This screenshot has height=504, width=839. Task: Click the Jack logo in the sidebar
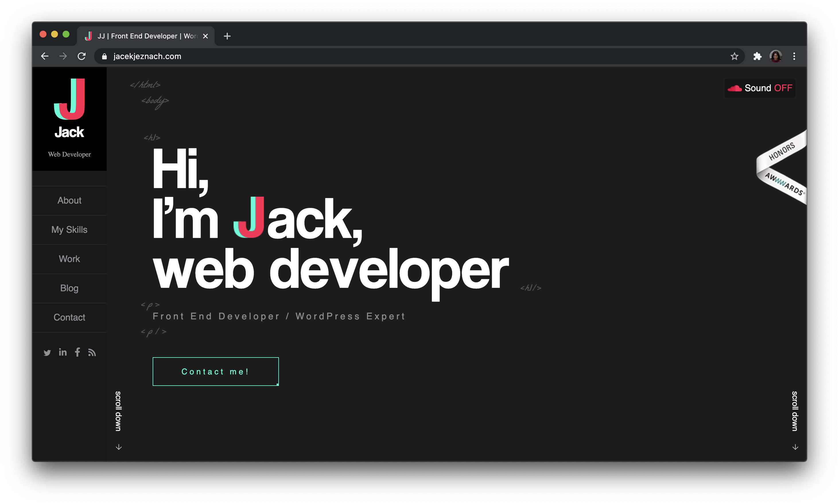pos(69,108)
